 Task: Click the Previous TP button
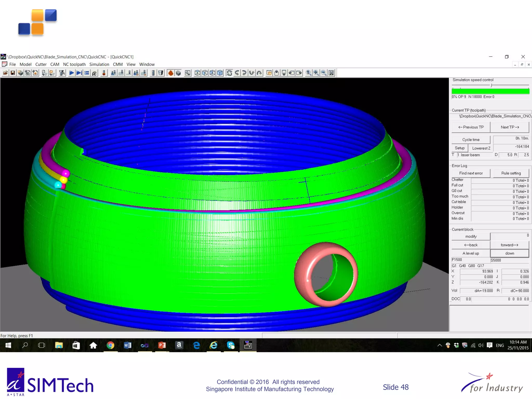[x=471, y=127]
